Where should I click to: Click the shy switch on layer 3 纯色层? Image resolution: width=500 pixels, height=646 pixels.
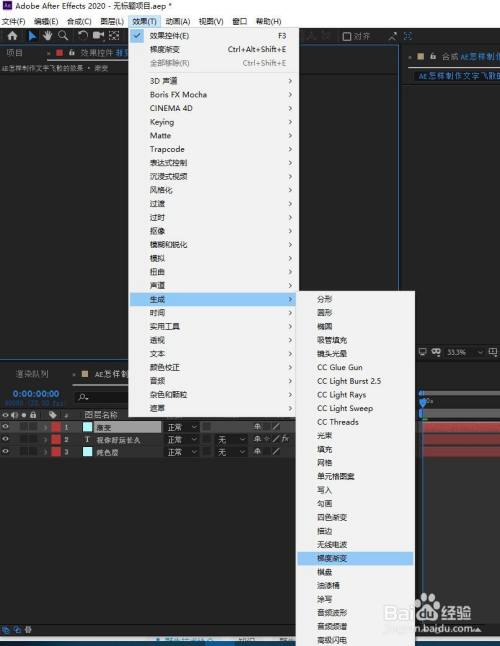coord(257,452)
